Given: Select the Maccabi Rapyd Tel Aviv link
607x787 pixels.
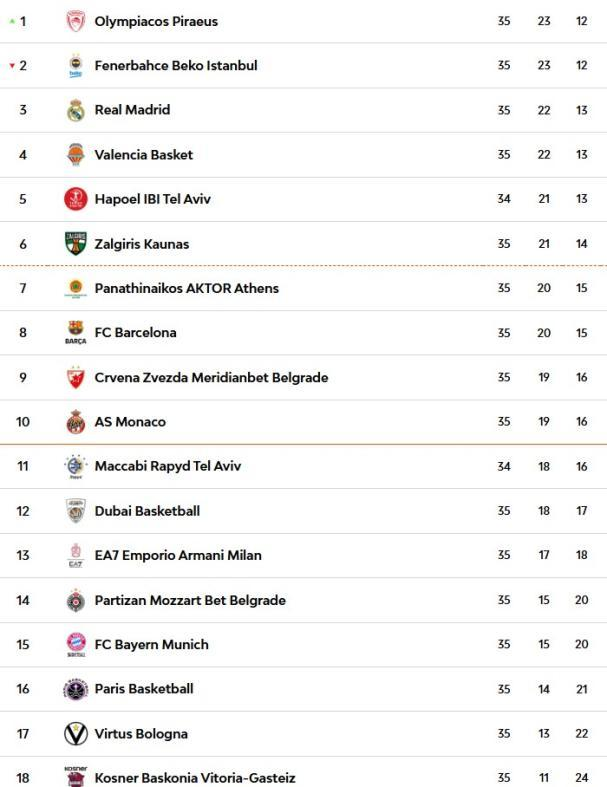Looking at the screenshot, I should 167,466.
